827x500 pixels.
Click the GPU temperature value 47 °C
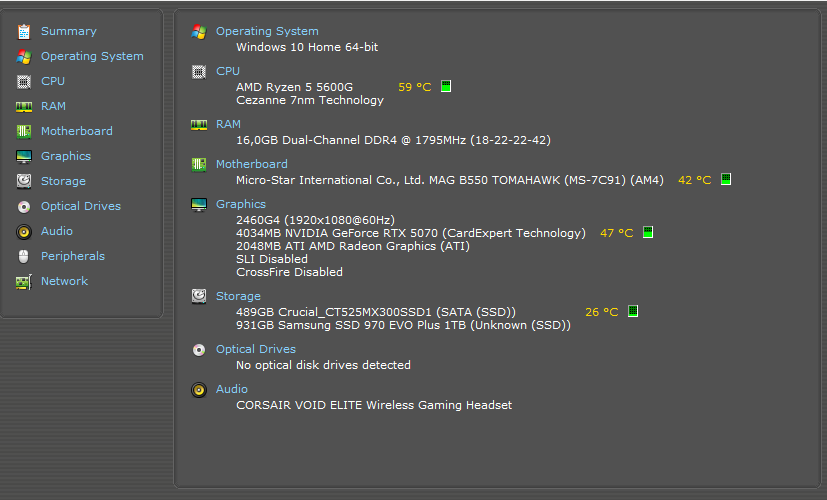pos(617,233)
